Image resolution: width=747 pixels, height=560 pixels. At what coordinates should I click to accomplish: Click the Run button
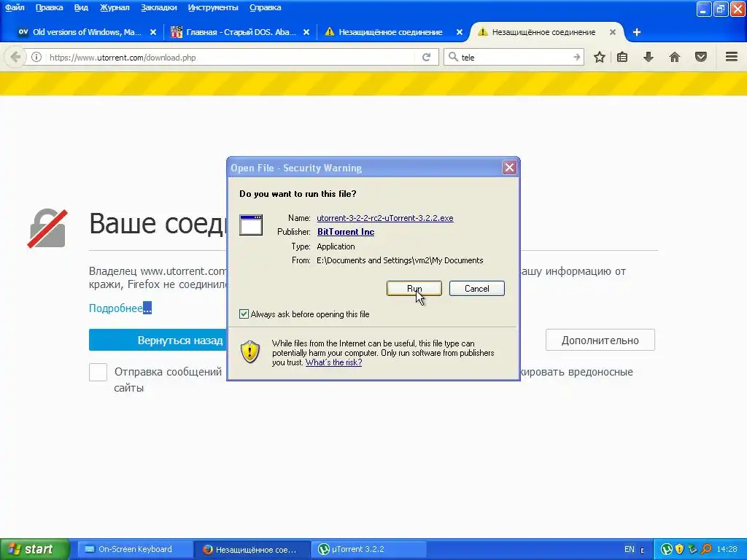(x=414, y=288)
